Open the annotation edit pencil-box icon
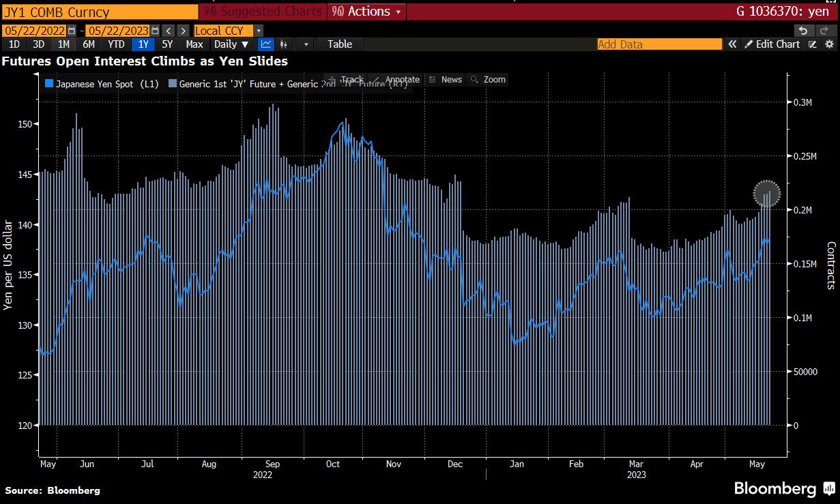Image resolution: width=840 pixels, height=504 pixels. point(813,44)
